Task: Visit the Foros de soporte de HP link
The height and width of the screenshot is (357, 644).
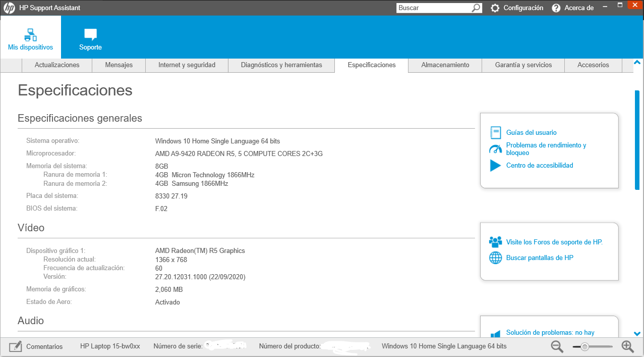Action: click(554, 242)
